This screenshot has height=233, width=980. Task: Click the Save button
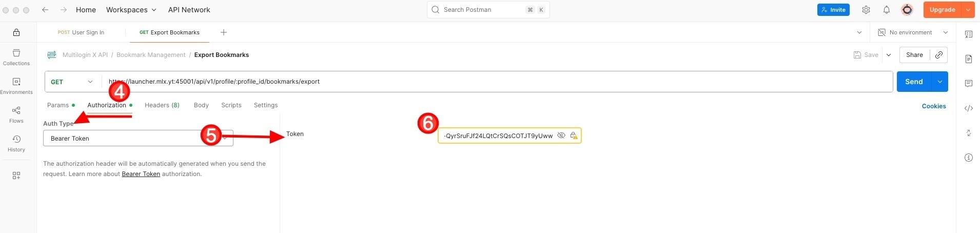click(866, 55)
